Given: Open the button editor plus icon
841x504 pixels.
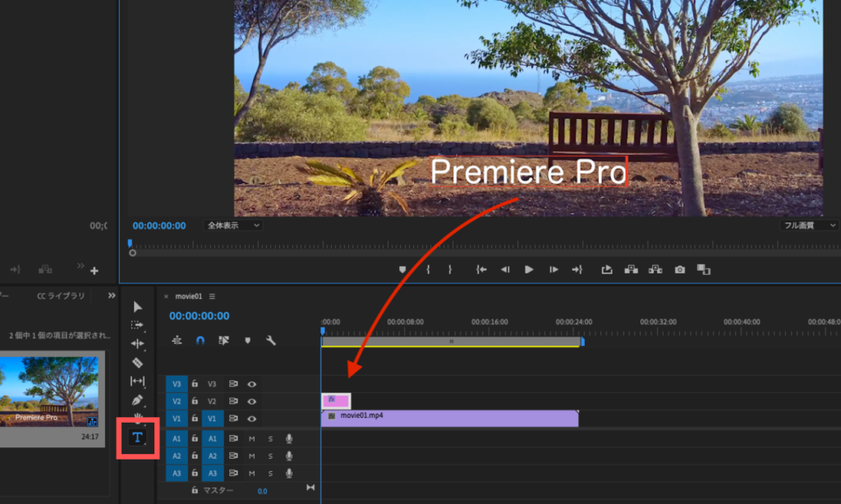Looking at the screenshot, I should click(x=94, y=271).
